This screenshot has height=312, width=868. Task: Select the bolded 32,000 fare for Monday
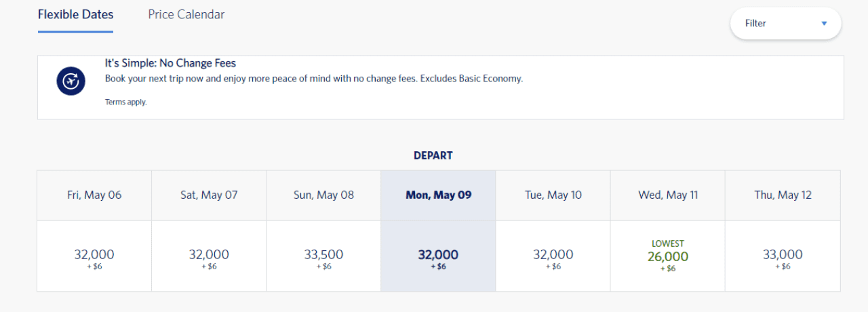click(438, 256)
